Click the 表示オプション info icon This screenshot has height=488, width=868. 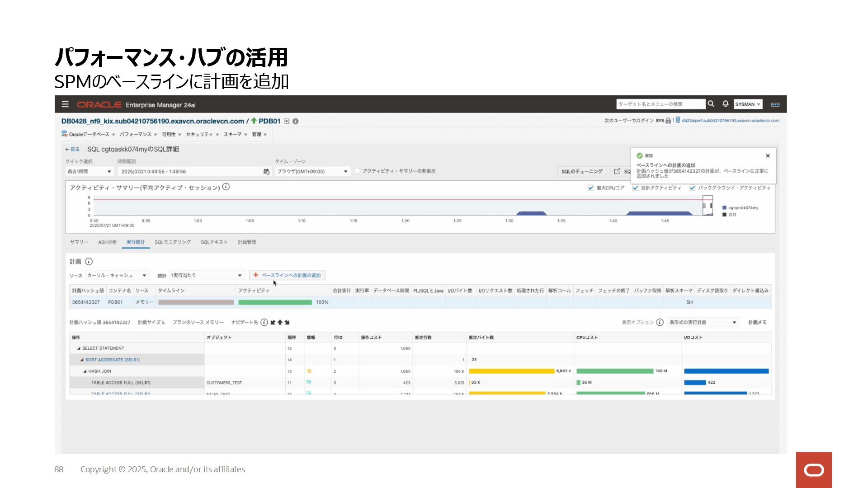[x=660, y=322]
